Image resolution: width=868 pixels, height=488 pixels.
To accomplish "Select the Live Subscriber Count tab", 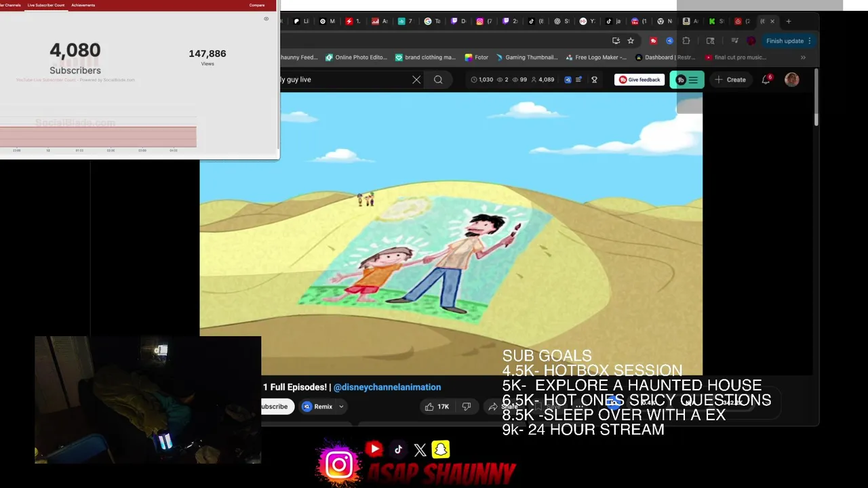I will (x=46, y=5).
